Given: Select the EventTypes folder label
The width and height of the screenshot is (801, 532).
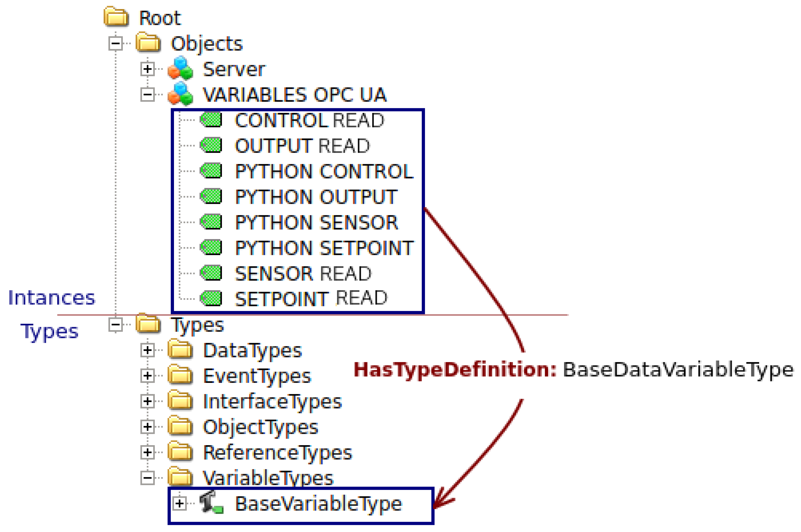Looking at the screenshot, I should tap(257, 376).
